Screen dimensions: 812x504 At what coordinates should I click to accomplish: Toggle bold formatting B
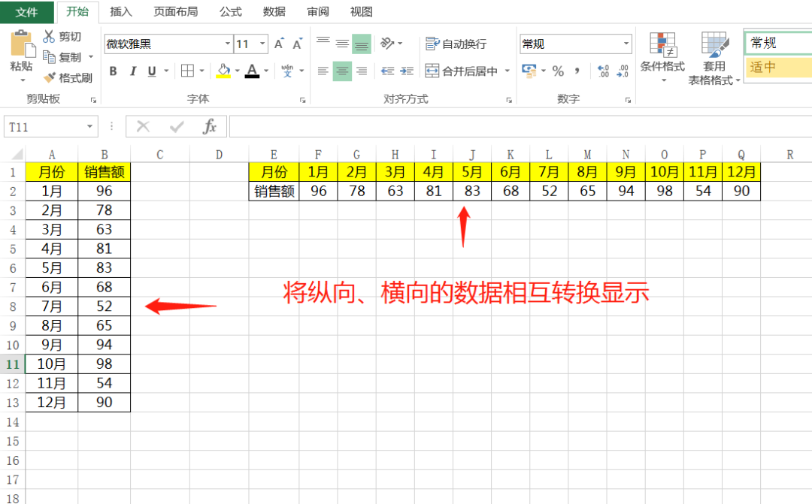coord(113,71)
